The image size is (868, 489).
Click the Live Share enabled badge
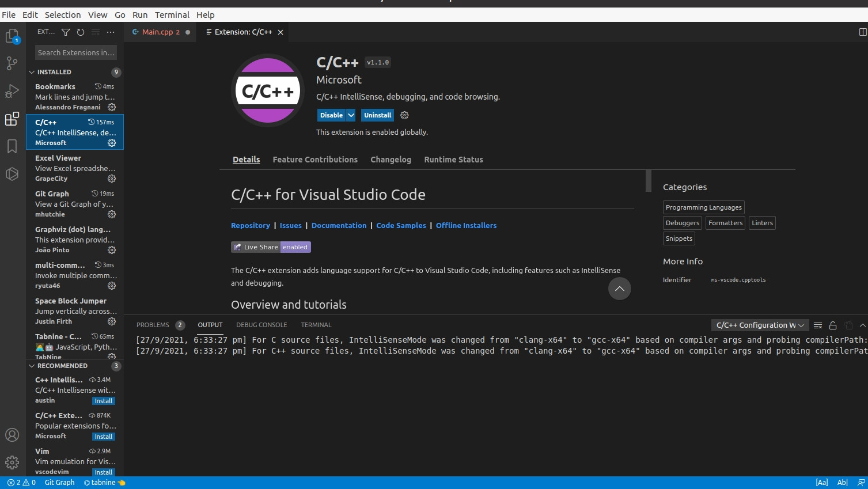271,247
